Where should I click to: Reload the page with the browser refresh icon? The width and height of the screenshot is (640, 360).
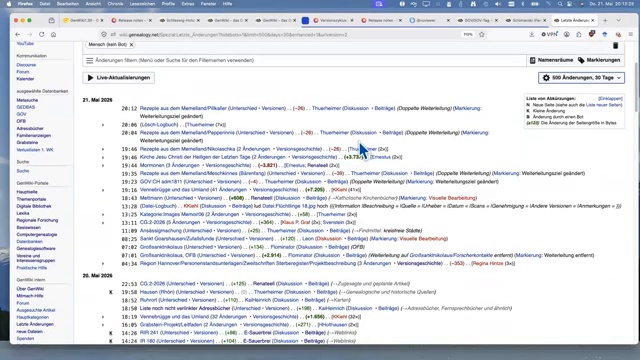(42, 35)
